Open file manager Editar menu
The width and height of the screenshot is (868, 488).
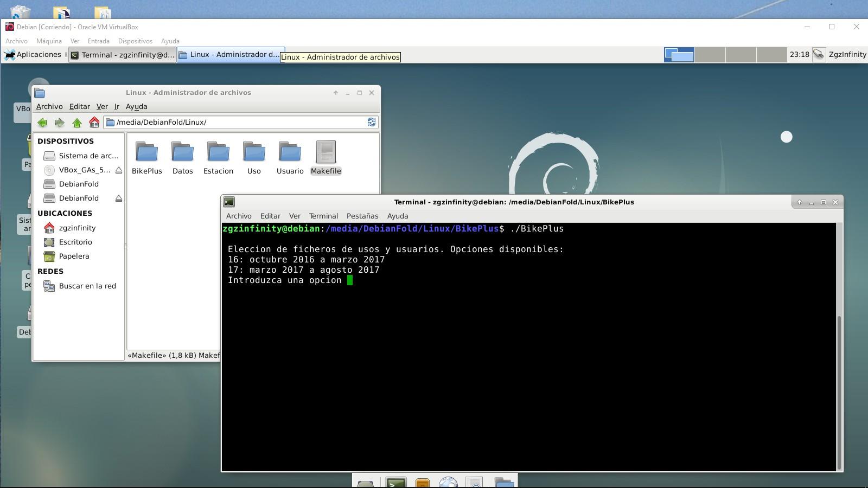click(x=80, y=107)
